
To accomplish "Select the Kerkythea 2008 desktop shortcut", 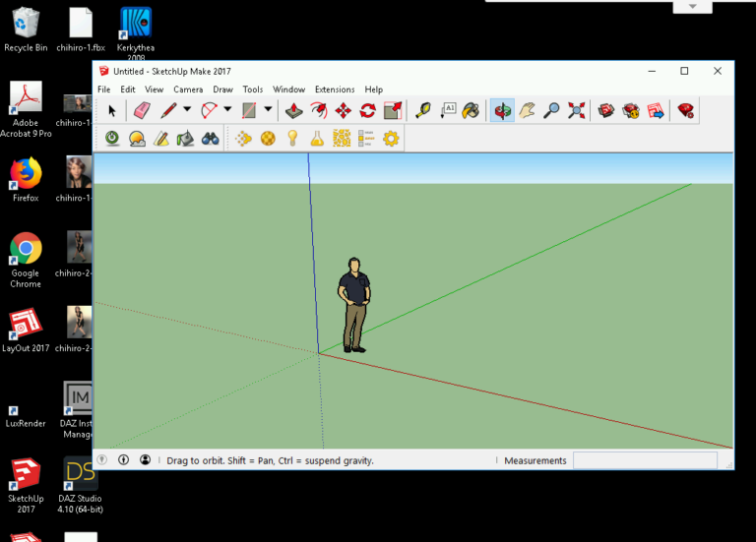I will pyautogui.click(x=136, y=33).
